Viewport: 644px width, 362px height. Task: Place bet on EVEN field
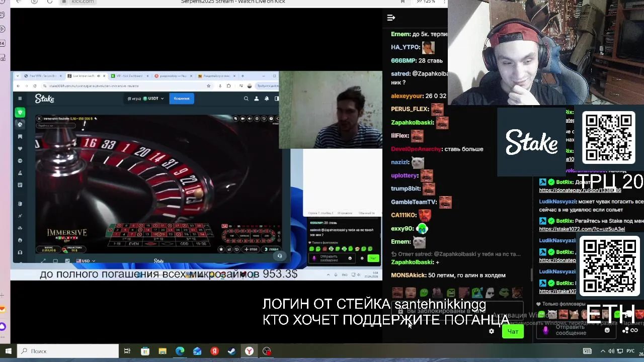(x=133, y=243)
